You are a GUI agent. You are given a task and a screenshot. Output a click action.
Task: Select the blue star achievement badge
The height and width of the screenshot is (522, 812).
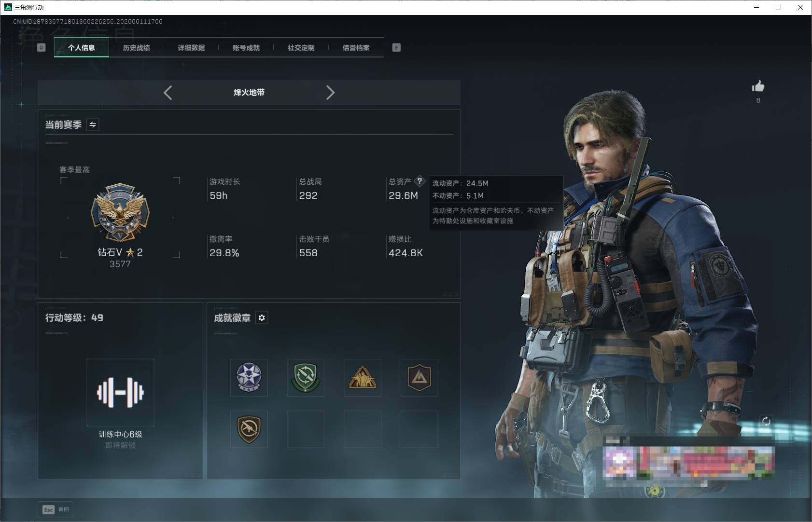click(249, 378)
